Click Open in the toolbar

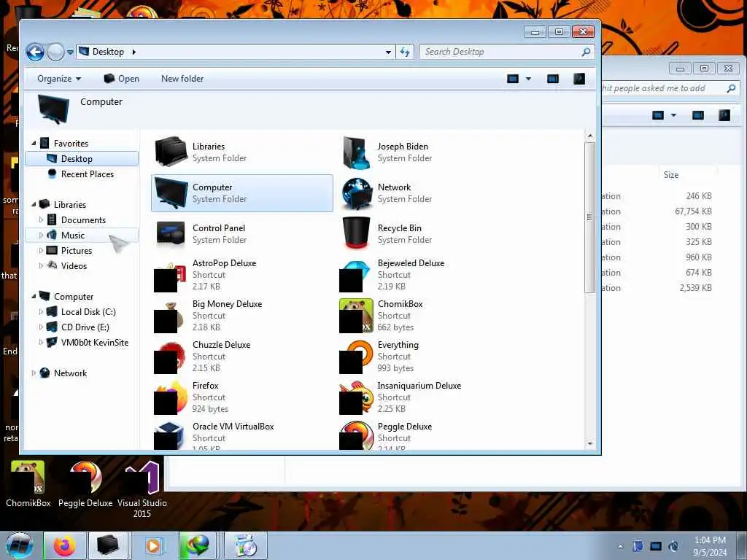point(122,79)
